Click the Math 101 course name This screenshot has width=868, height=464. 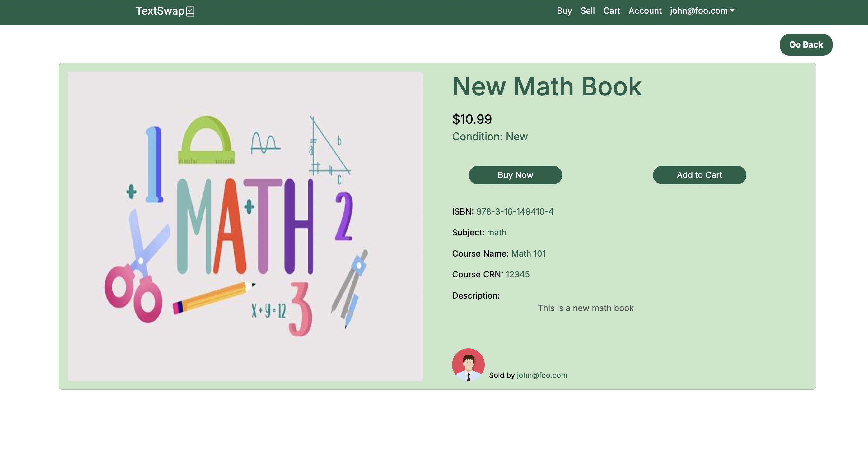pyautogui.click(x=528, y=253)
